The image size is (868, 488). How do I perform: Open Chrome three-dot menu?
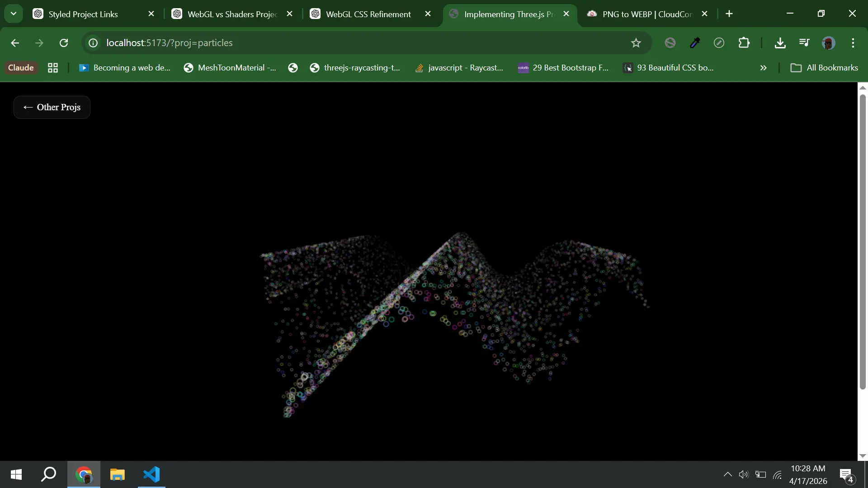(x=853, y=43)
